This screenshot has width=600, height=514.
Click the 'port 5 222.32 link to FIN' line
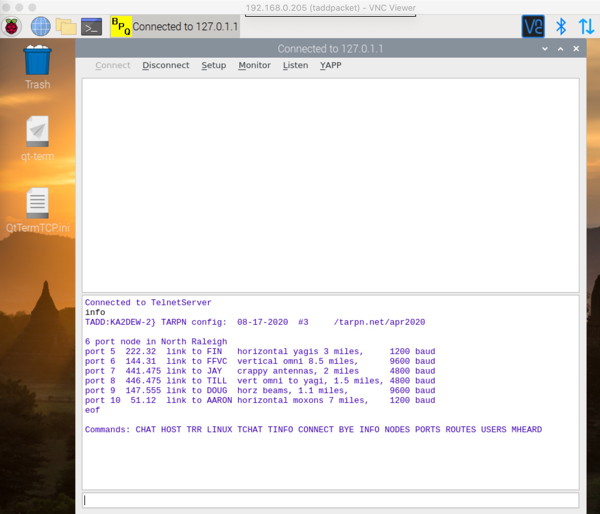(260, 351)
